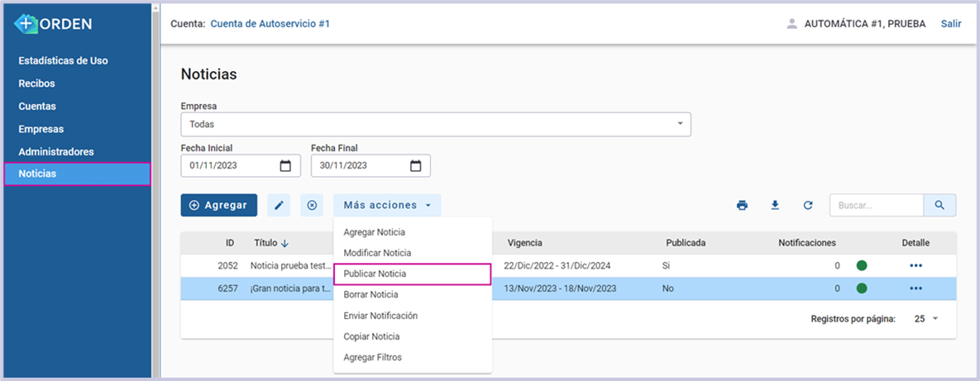Screen dimensions: 980x381
Task: Open calendar picker for Fecha Final
Action: click(x=416, y=166)
